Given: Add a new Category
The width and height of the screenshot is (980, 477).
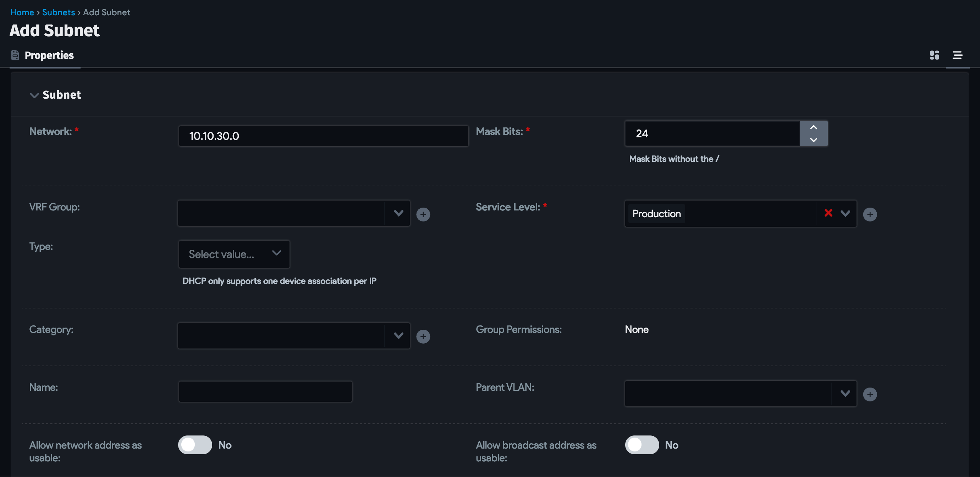Looking at the screenshot, I should point(423,336).
